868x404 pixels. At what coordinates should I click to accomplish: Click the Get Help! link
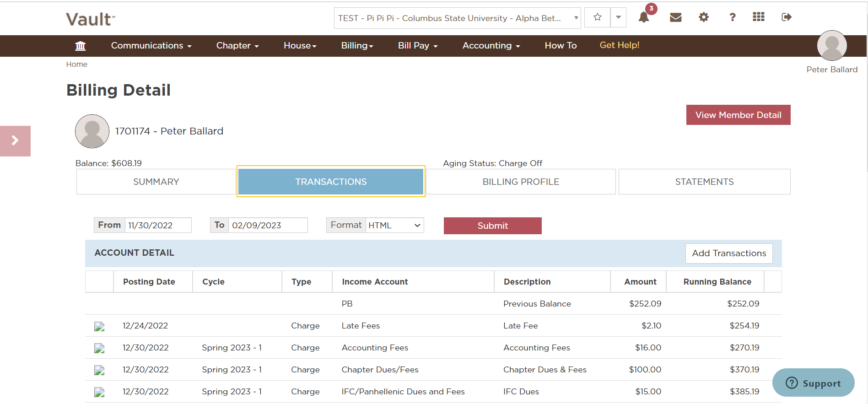[x=620, y=45]
